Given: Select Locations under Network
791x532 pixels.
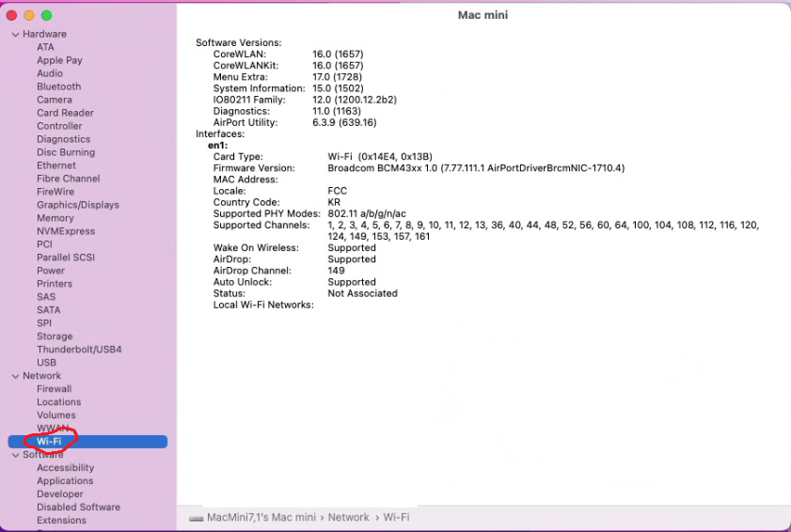Looking at the screenshot, I should click(x=58, y=402).
